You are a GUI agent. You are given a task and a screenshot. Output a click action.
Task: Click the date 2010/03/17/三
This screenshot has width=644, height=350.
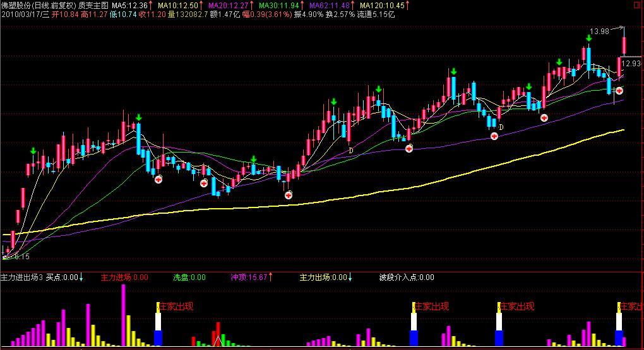click(25, 15)
